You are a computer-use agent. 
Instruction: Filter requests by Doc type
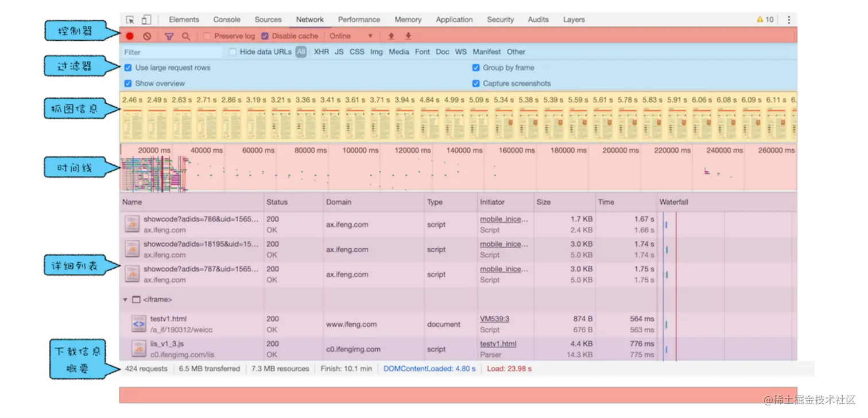(x=443, y=52)
